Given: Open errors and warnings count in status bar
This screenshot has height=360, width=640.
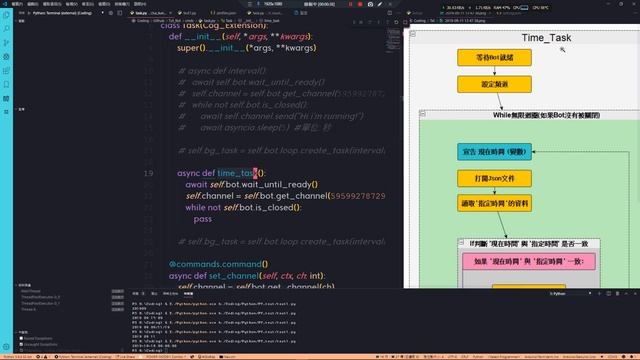Looking at the screenshot, I should pos(42,357).
